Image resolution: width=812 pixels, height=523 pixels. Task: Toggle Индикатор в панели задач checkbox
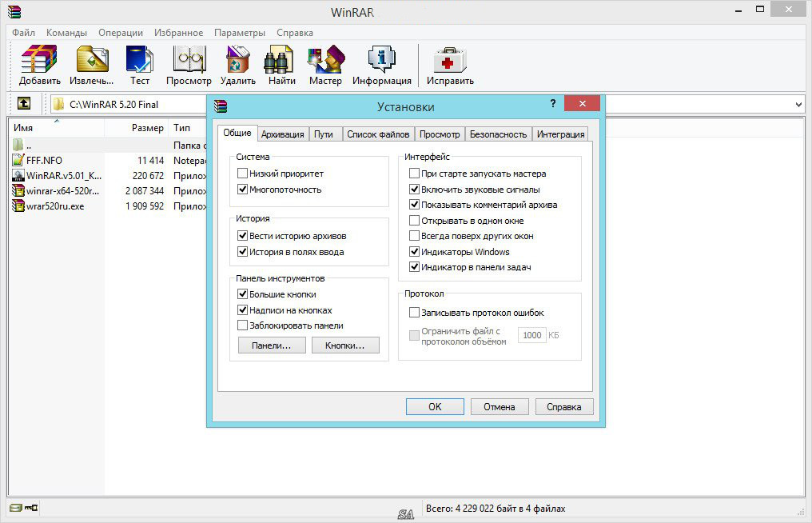coord(414,267)
